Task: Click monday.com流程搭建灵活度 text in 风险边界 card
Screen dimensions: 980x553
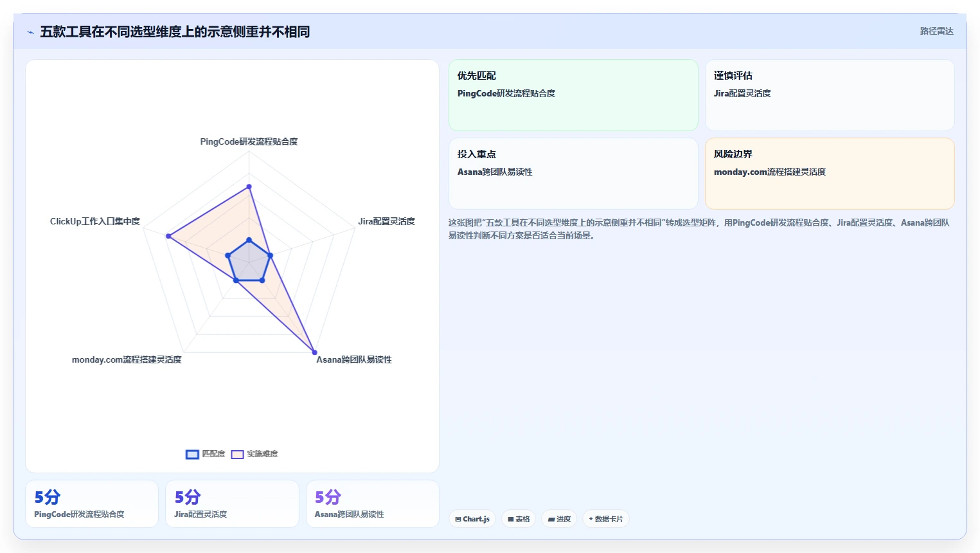Action: 770,172
